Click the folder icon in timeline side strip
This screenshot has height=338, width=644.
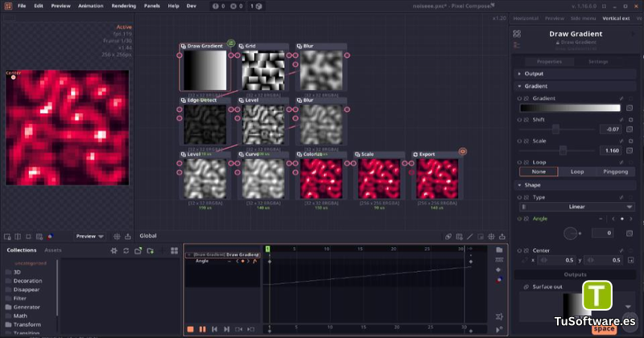(499, 249)
